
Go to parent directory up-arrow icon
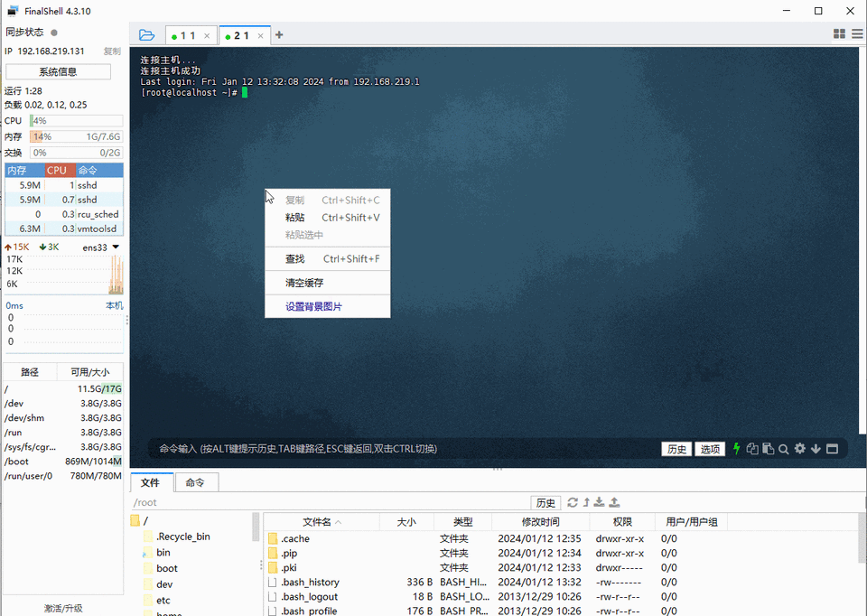[586, 502]
